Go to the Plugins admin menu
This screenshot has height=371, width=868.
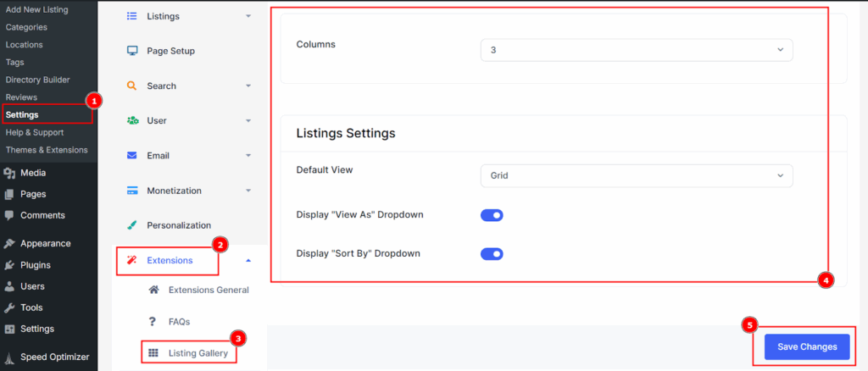35,265
